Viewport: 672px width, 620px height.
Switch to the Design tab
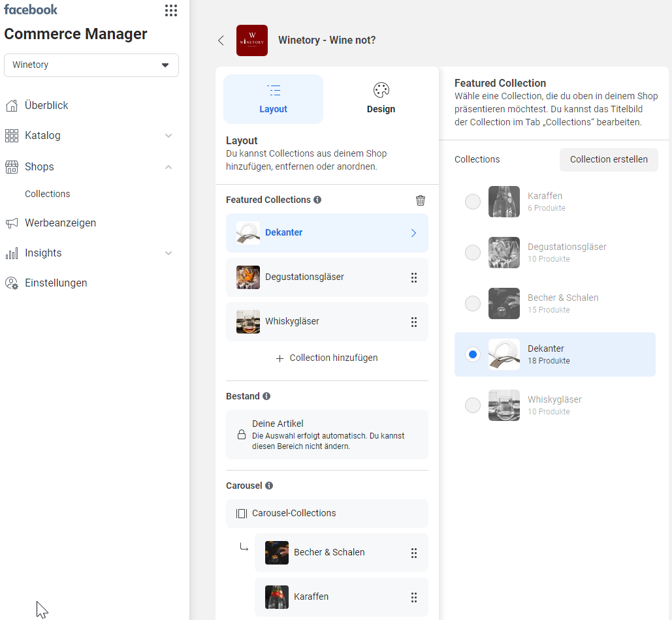pyautogui.click(x=381, y=99)
